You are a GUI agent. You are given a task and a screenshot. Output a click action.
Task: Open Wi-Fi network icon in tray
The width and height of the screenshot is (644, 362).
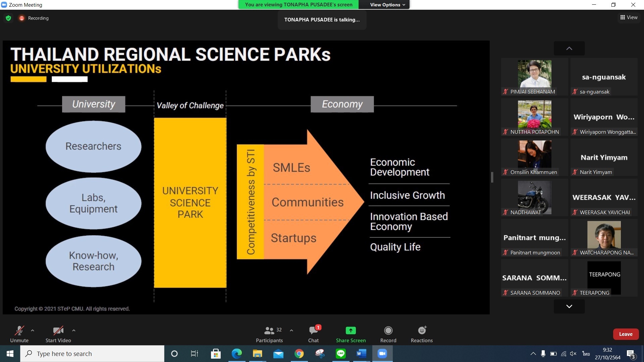coord(563,354)
